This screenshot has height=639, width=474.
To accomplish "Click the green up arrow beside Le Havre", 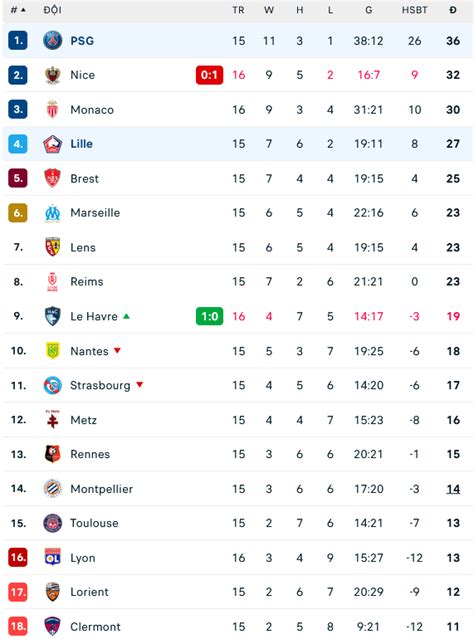I will [x=126, y=316].
